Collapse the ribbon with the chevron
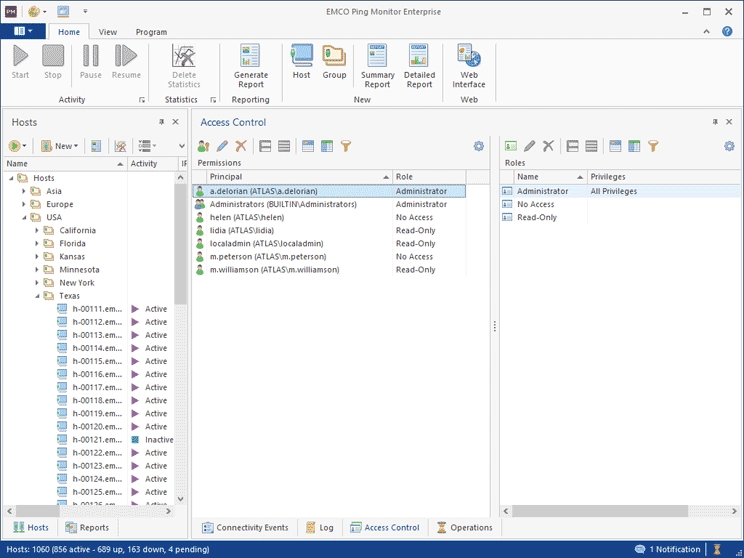This screenshot has width=744, height=558. click(707, 31)
